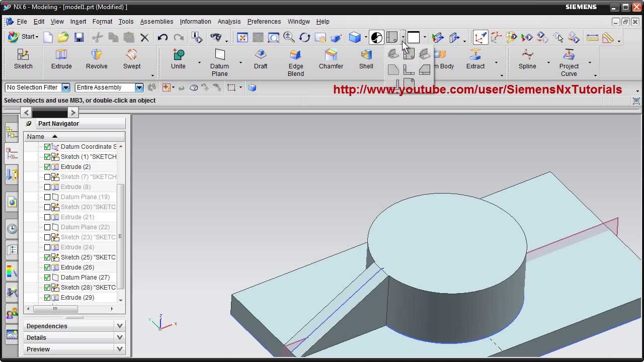Activate the Zoom in/out tool
This screenshot has width=644, height=362.
click(x=289, y=37)
